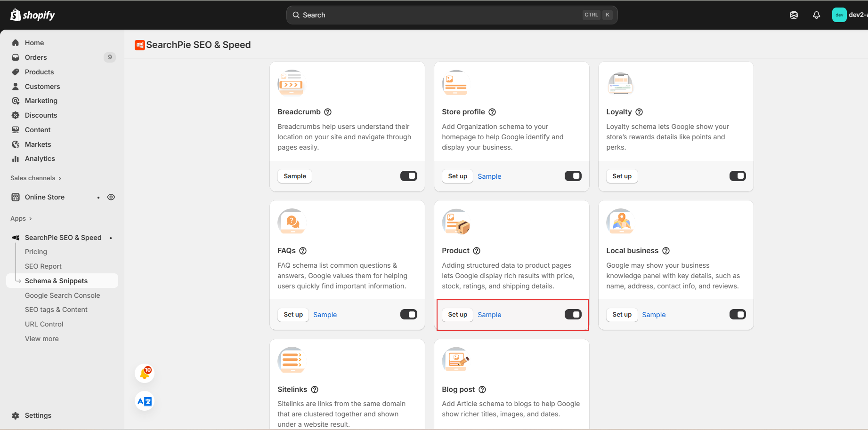This screenshot has height=430, width=868.
Task: Click the help icon next to Sitelinks
Action: (x=315, y=390)
